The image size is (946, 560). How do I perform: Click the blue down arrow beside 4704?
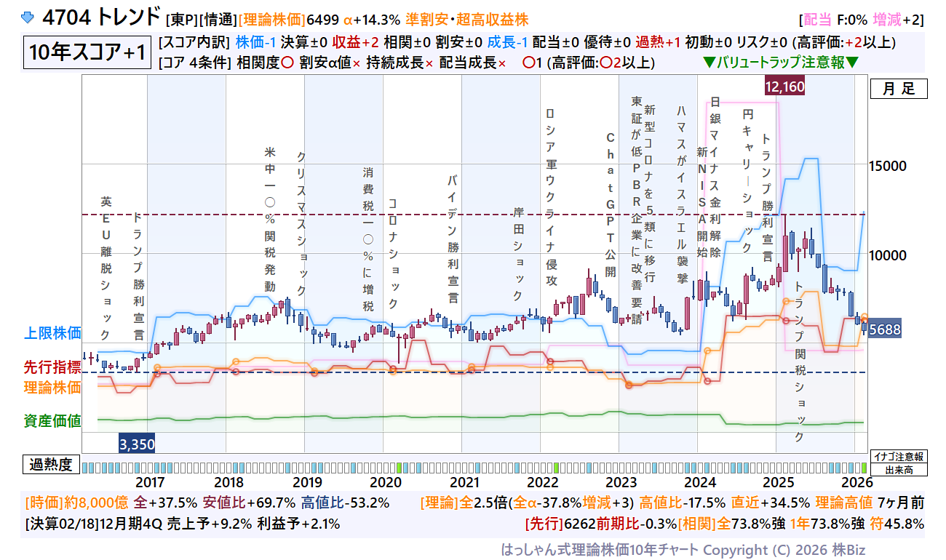click(27, 16)
